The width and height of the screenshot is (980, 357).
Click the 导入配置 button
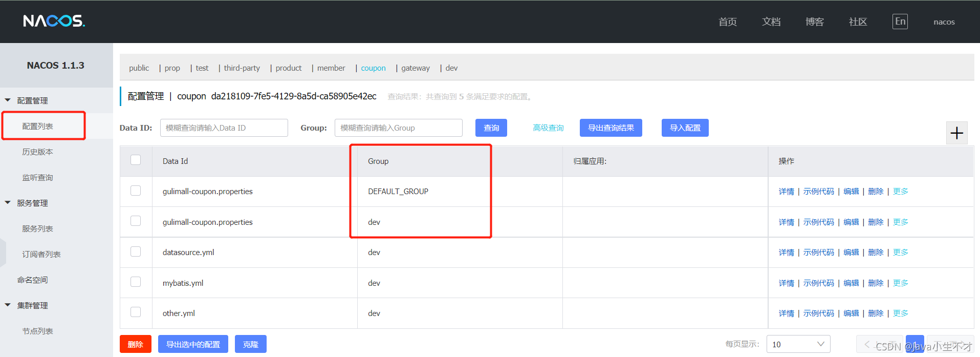(685, 128)
